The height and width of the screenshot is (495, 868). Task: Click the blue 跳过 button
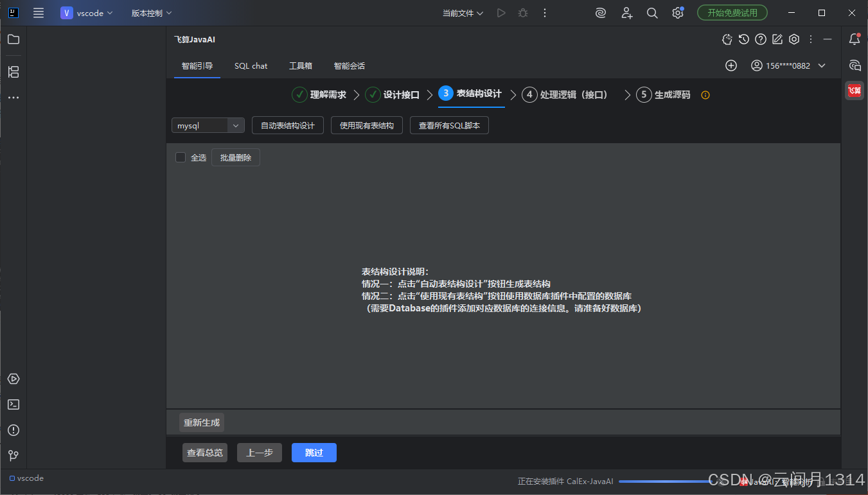coord(314,453)
